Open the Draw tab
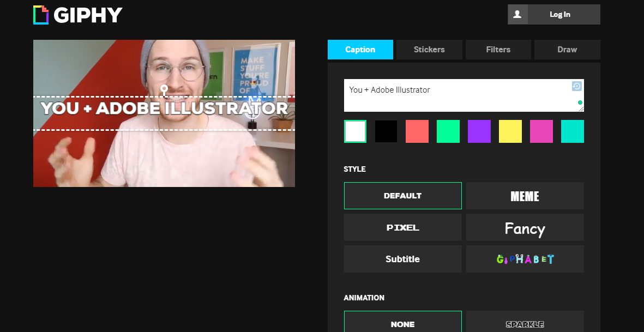The width and height of the screenshot is (644, 332). (x=567, y=50)
